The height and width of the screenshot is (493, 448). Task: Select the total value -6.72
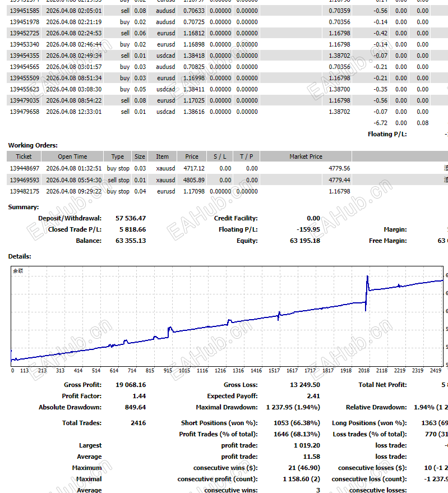tap(380, 123)
